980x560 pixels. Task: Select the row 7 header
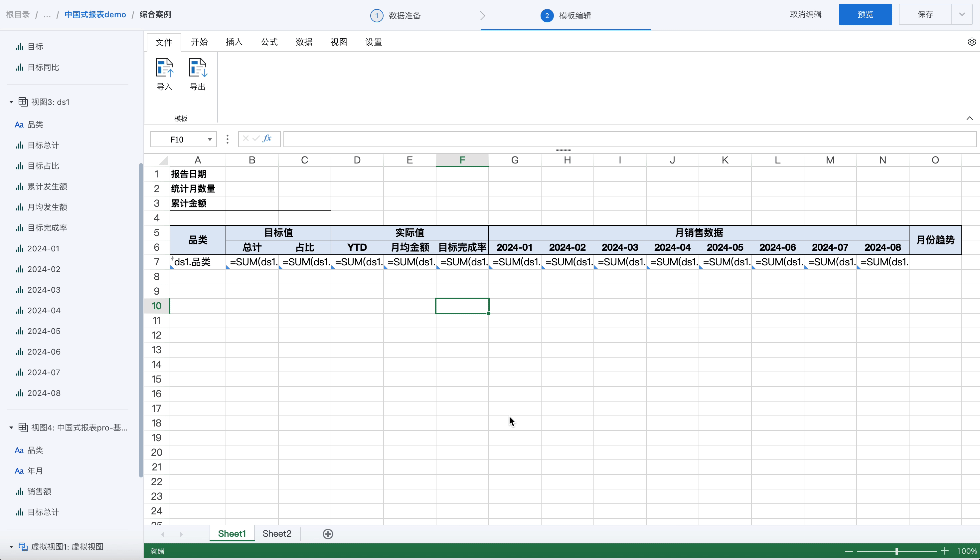coord(157,262)
